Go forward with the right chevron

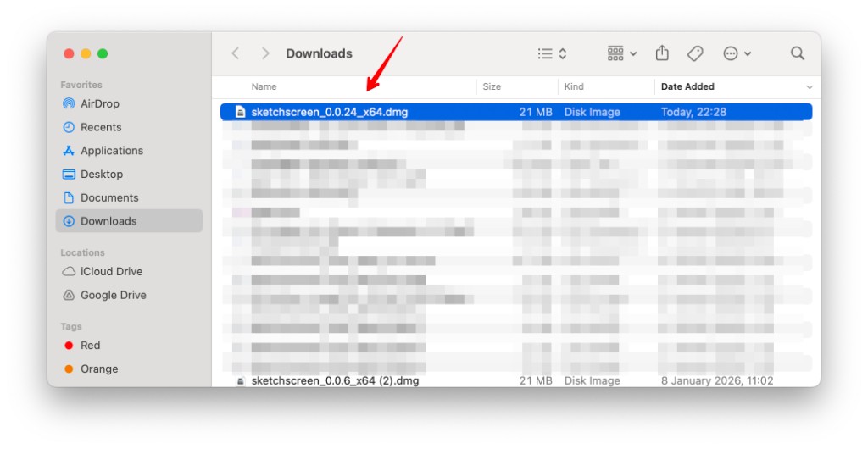coord(265,53)
